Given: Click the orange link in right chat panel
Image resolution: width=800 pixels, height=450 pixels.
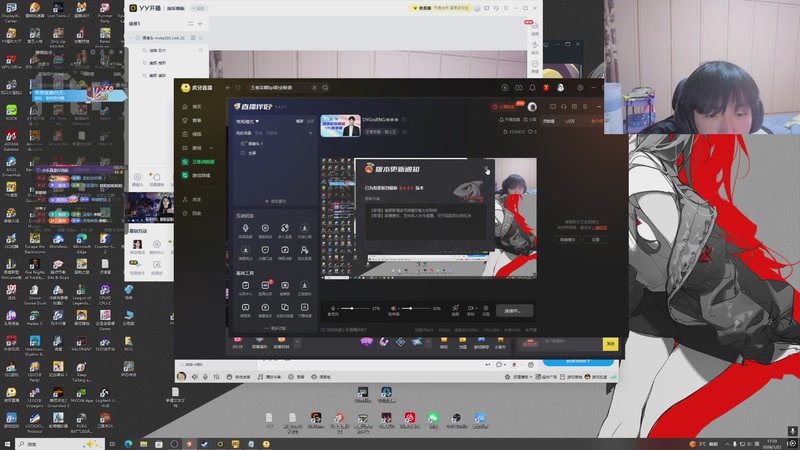Looking at the screenshot, I should [600, 228].
